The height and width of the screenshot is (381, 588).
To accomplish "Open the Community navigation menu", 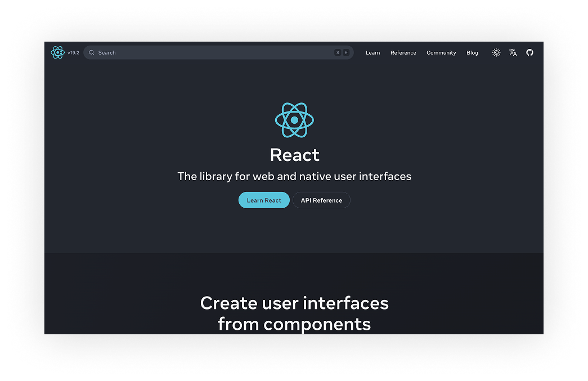I will [x=441, y=52].
